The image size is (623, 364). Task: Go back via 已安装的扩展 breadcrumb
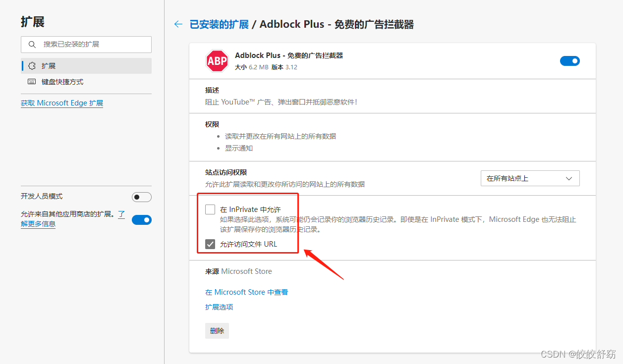point(219,24)
